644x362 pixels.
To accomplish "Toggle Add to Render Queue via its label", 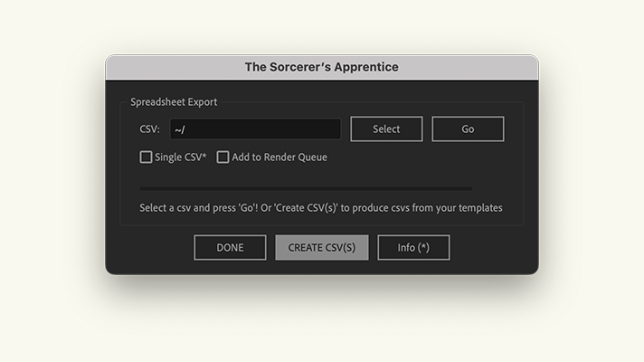I will pos(279,157).
